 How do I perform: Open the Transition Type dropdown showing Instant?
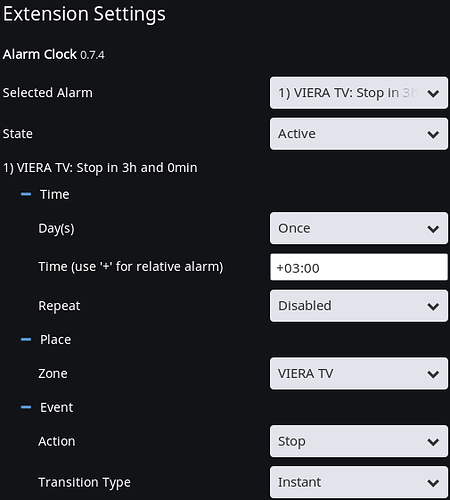tap(359, 482)
